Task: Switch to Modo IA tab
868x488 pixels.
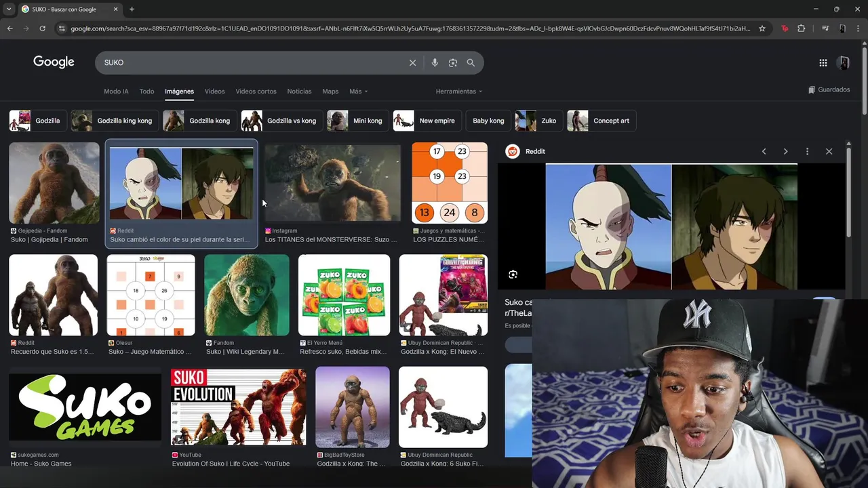Action: 116,91
